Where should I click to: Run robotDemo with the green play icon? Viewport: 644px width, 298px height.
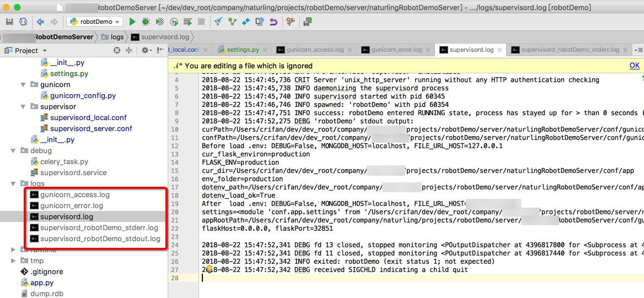point(132,21)
